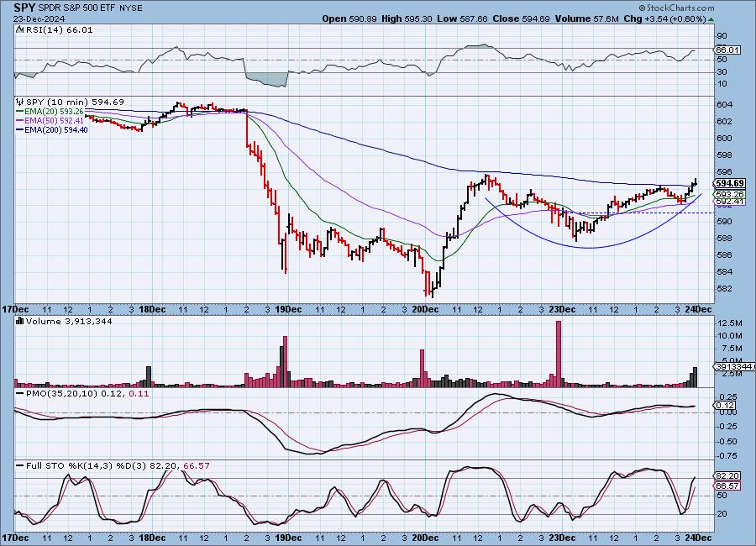This screenshot has width=756, height=546.
Task: Click the -0.50 PMO axis label
Action: tap(727, 441)
